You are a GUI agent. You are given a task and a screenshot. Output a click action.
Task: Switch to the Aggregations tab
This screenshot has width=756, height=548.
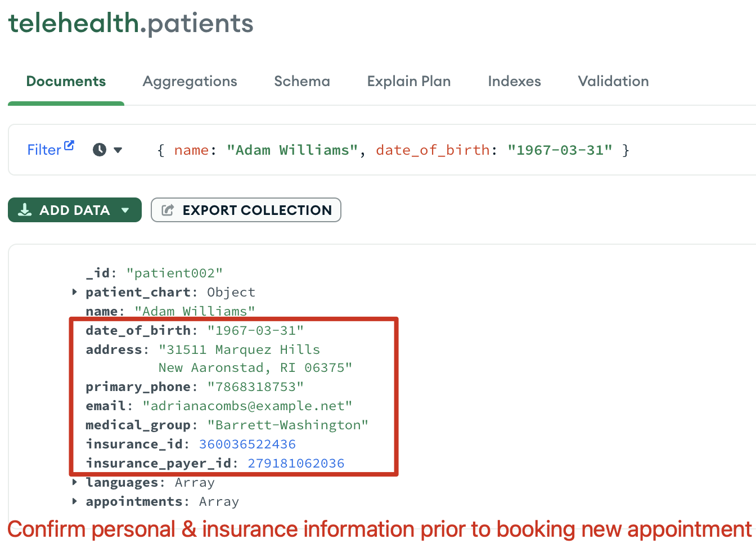point(190,81)
